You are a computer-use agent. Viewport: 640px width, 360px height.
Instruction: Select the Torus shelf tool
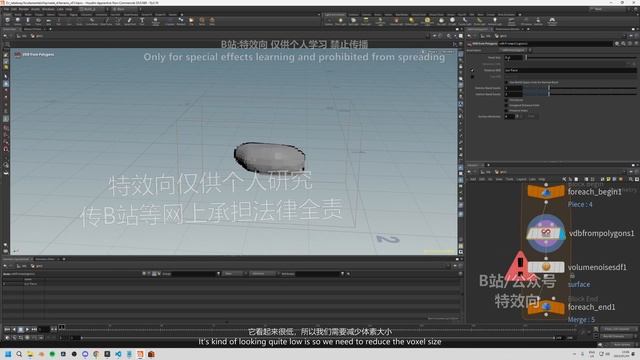[38, 21]
